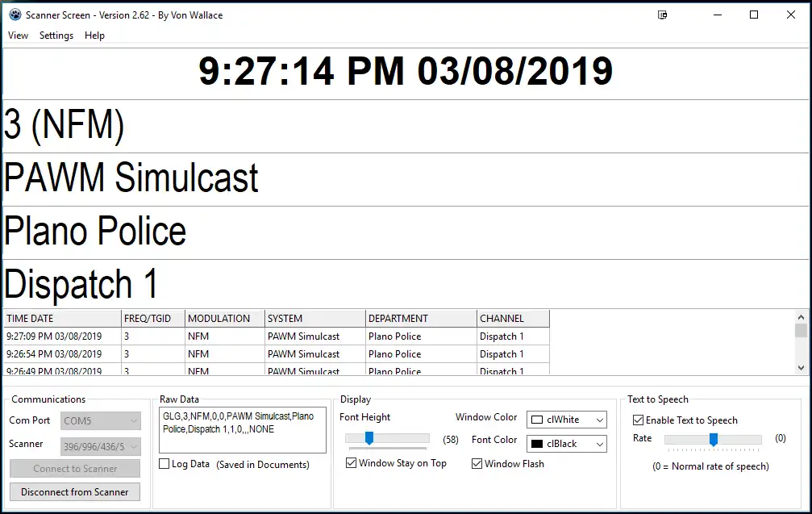Click the DEPARTMENT column header
The height and width of the screenshot is (514, 812).
click(421, 318)
